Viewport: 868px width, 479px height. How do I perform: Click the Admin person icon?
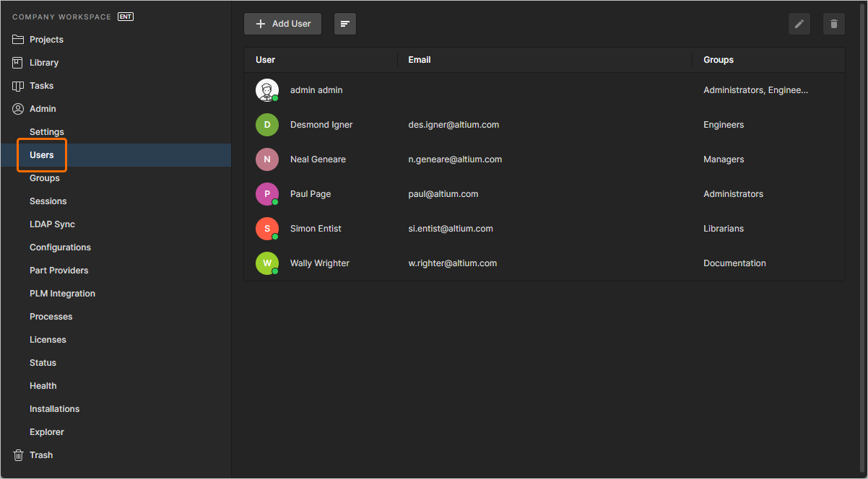(x=18, y=108)
